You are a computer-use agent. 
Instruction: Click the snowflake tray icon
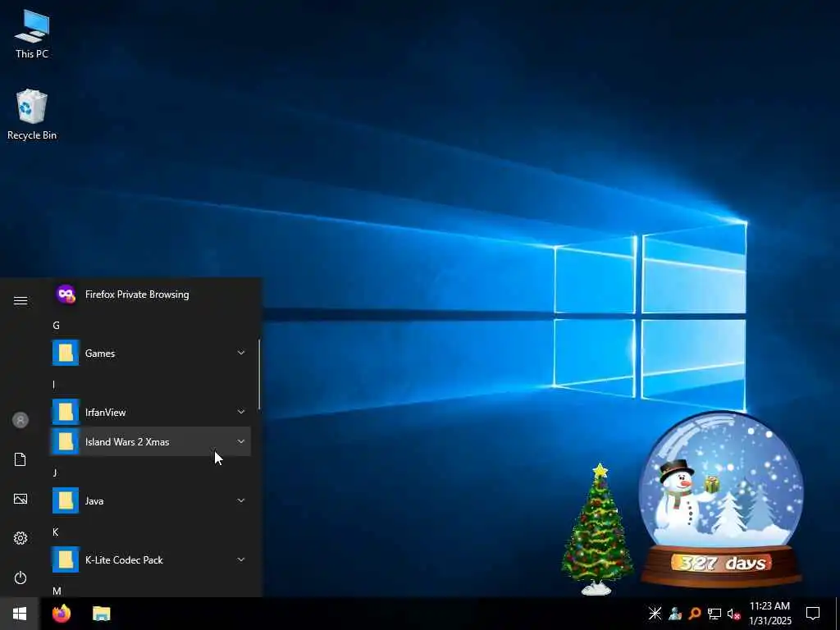655,614
